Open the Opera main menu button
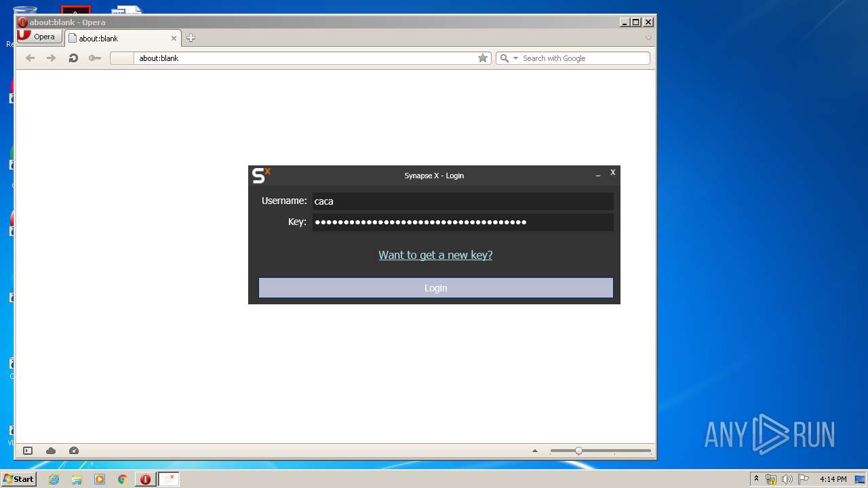Image resolution: width=868 pixels, height=488 pixels. [39, 37]
